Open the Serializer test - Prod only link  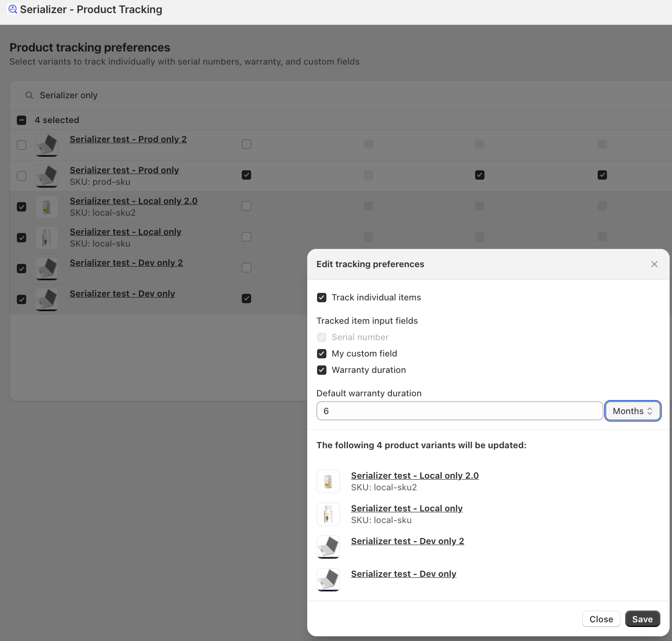(x=124, y=170)
